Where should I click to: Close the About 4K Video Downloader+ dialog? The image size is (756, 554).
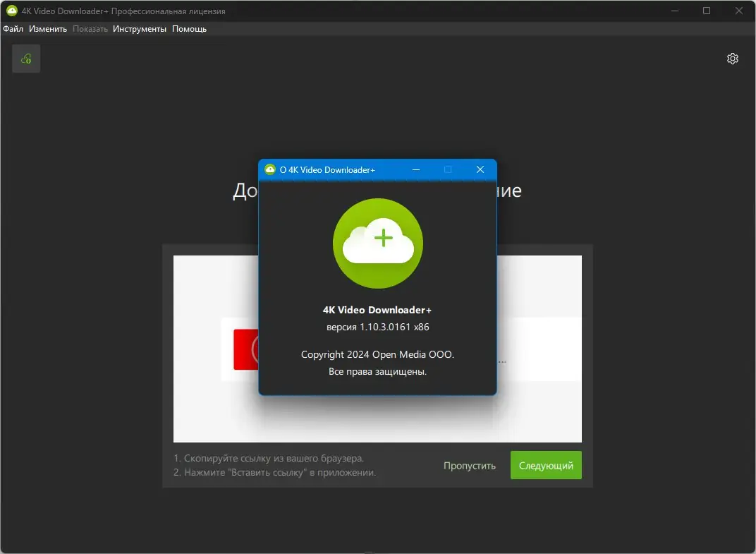coord(480,169)
